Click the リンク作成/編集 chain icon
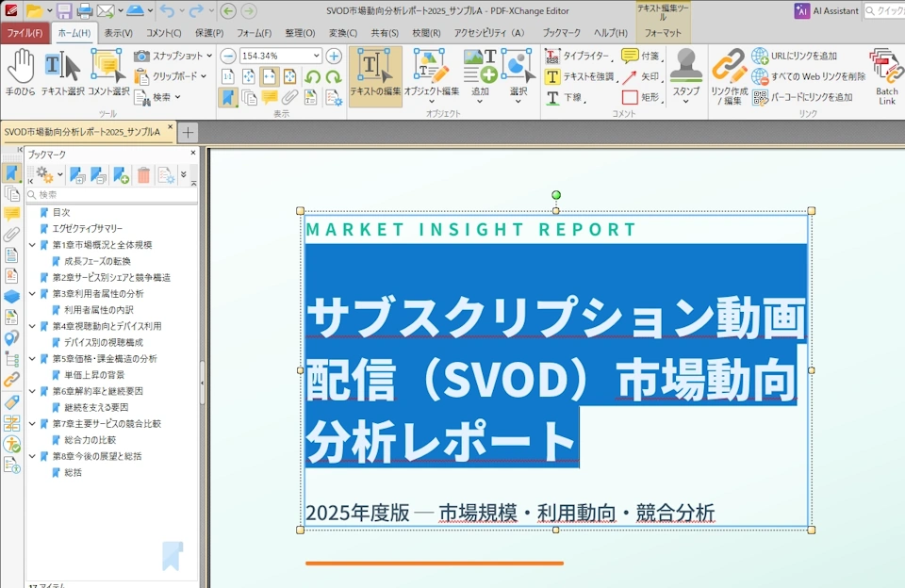 [729, 76]
